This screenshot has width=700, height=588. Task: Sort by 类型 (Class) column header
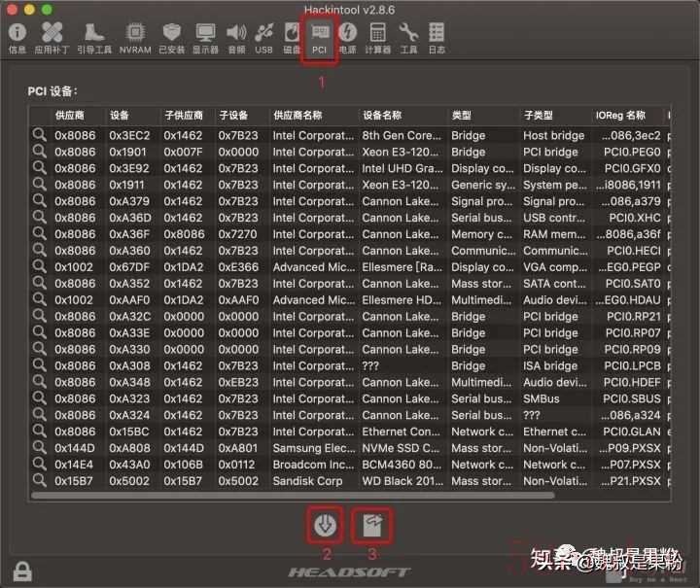(x=461, y=116)
